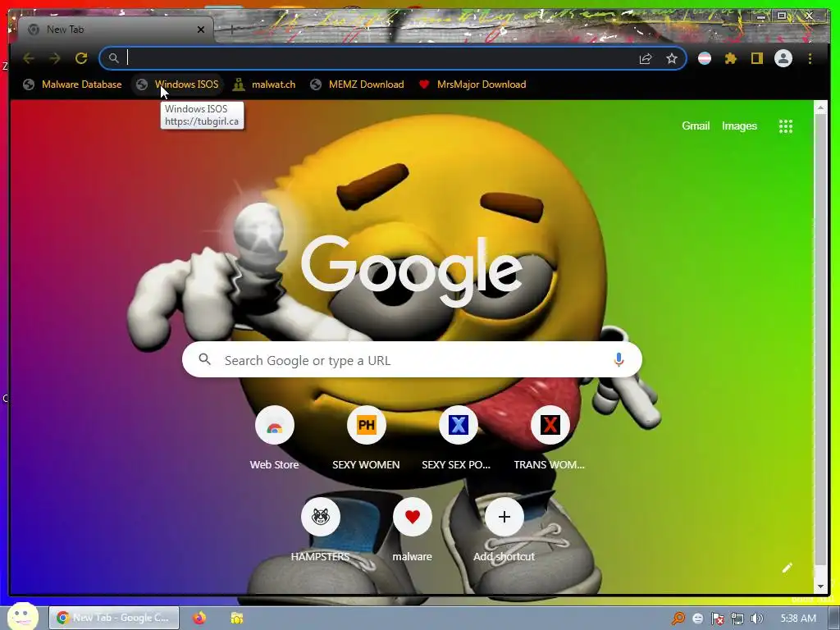Close the New Tab tab
840x630 pixels.
pos(201,30)
